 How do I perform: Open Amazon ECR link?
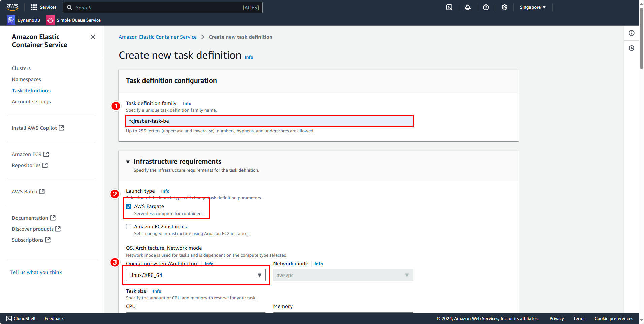pos(27,154)
